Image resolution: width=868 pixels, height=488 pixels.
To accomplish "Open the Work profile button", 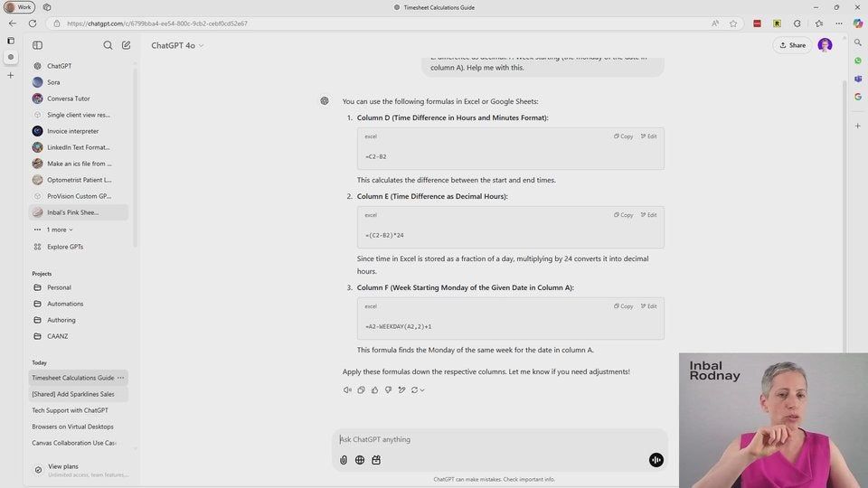I will (x=19, y=7).
